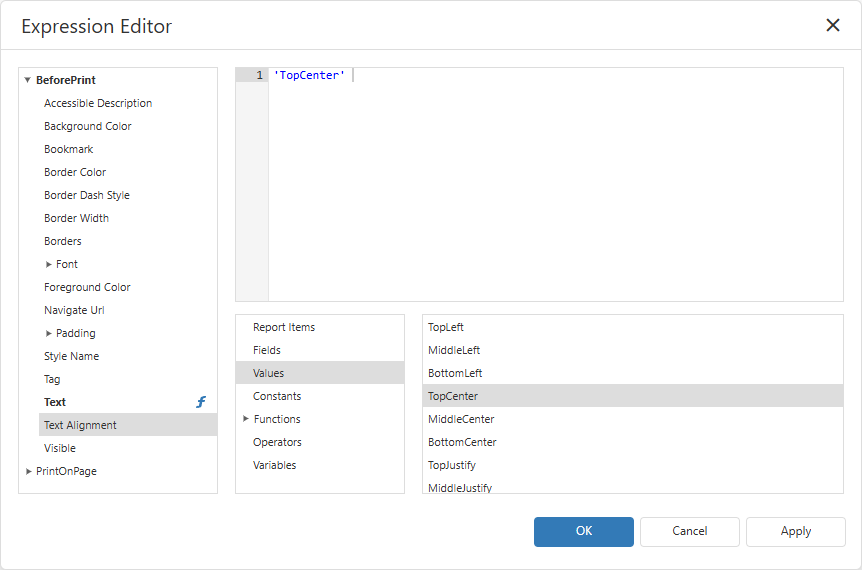The width and height of the screenshot is (862, 570).
Task: Choose BottomLeft alignment value
Action: (633, 373)
